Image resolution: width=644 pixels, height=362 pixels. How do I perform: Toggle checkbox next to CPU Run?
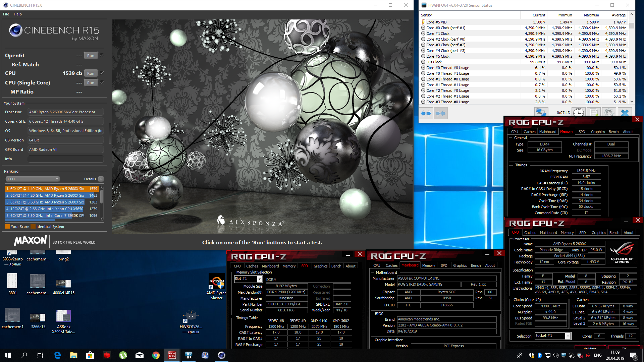[102, 73]
